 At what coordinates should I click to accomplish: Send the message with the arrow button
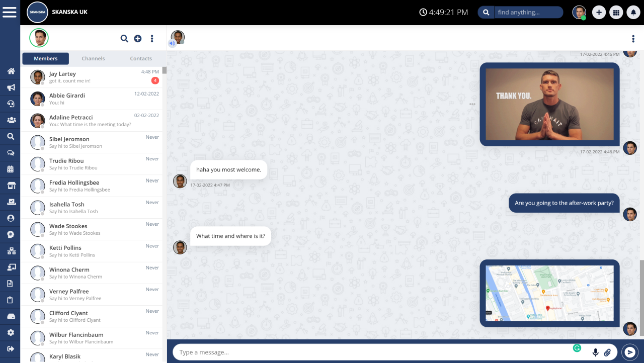[x=630, y=352]
